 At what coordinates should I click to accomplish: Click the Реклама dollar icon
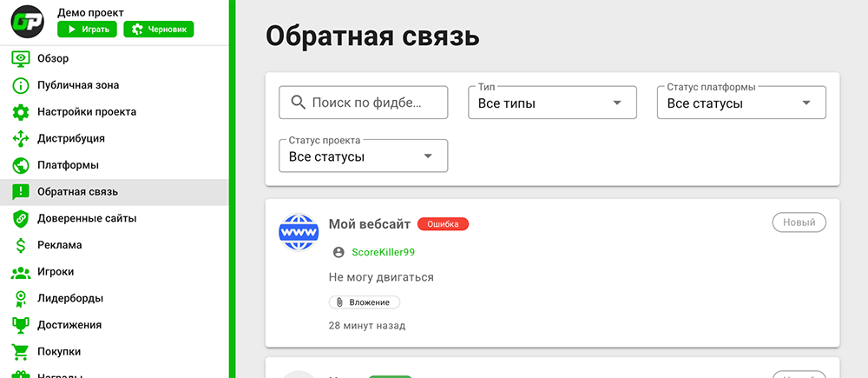point(21,245)
